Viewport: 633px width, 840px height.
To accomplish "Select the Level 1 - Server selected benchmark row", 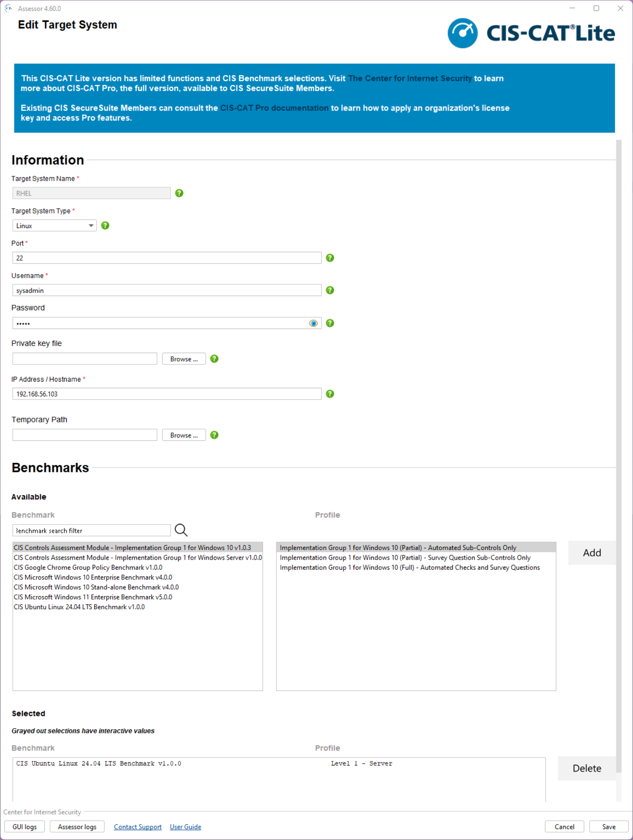I will (279, 763).
